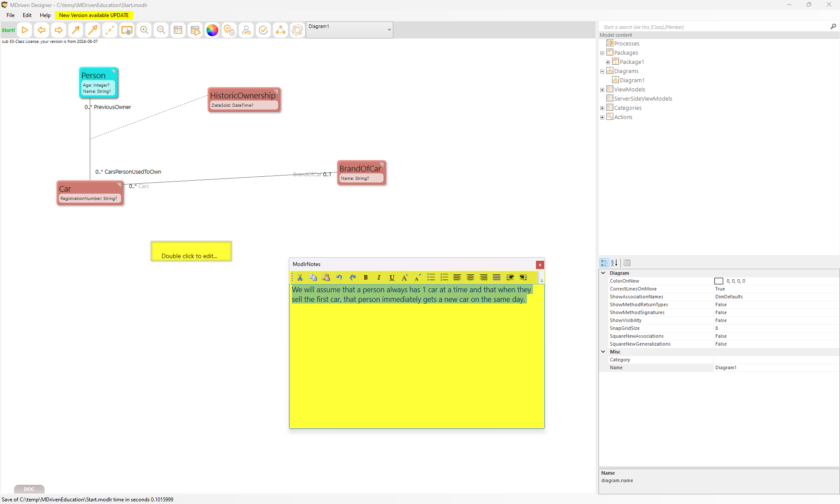840x504 pixels.
Task: Click the orange play arrow icon
Action: pos(25,30)
